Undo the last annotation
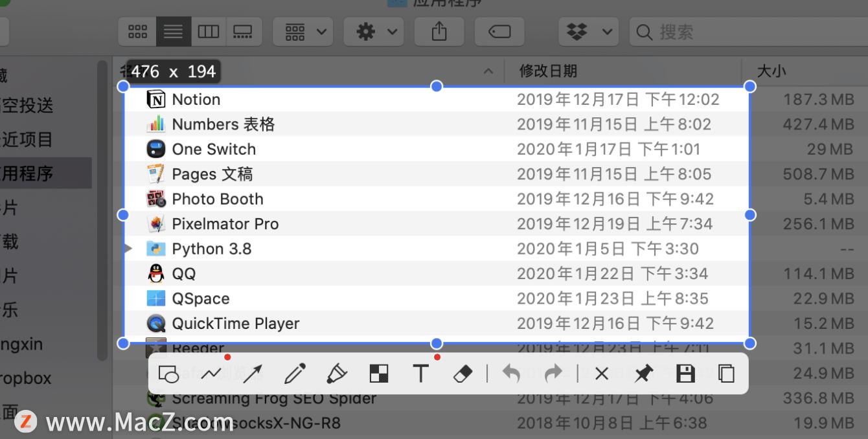Viewport: 868px width, 439px height. (x=510, y=374)
